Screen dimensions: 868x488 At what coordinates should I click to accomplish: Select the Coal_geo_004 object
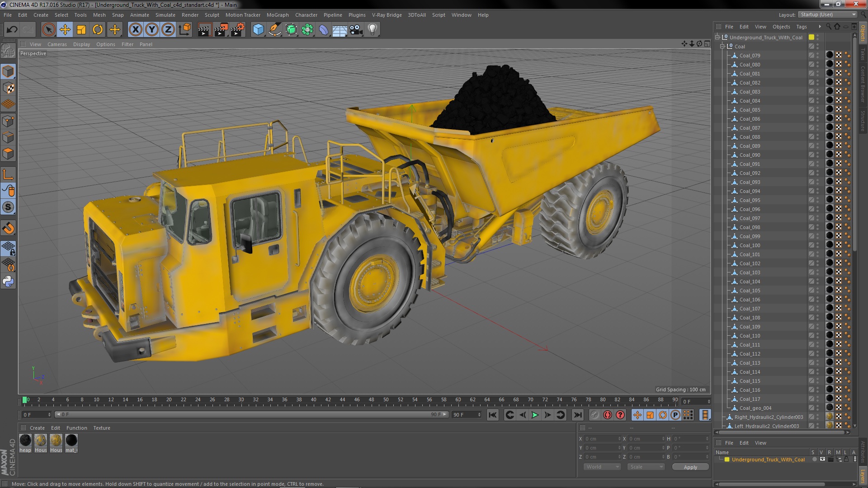pos(755,408)
